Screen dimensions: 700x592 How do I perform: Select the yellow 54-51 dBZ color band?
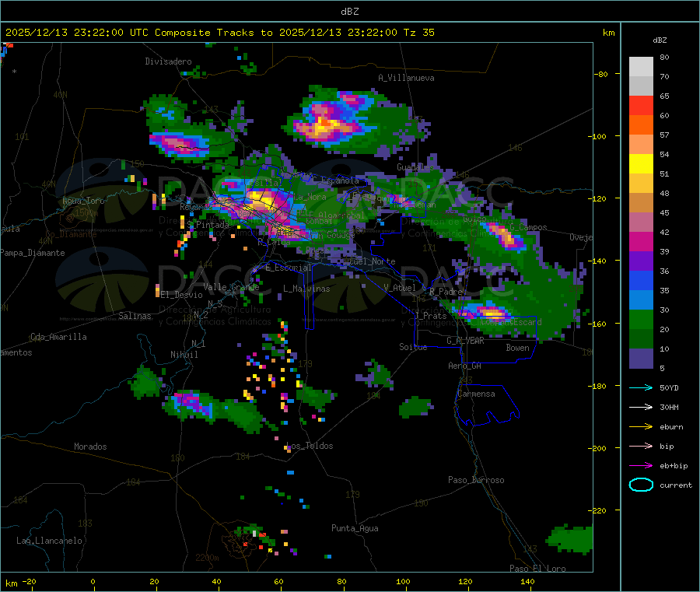[641, 164]
